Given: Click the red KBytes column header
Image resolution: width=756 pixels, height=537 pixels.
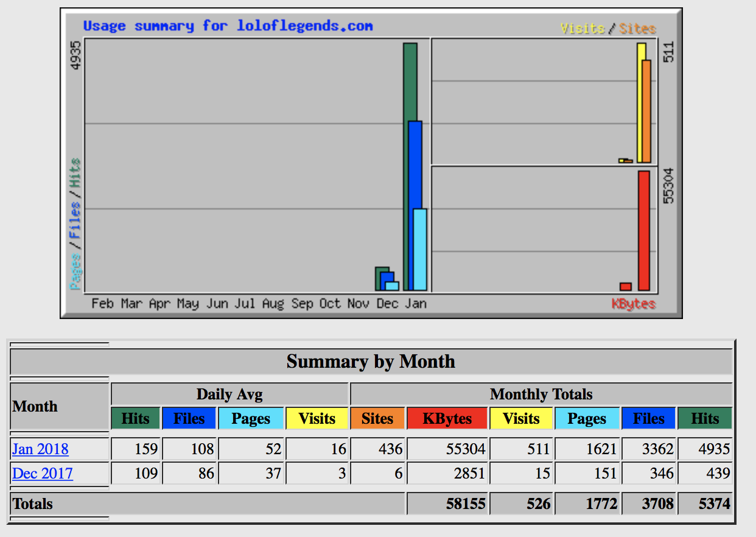Looking at the screenshot, I should [x=447, y=418].
